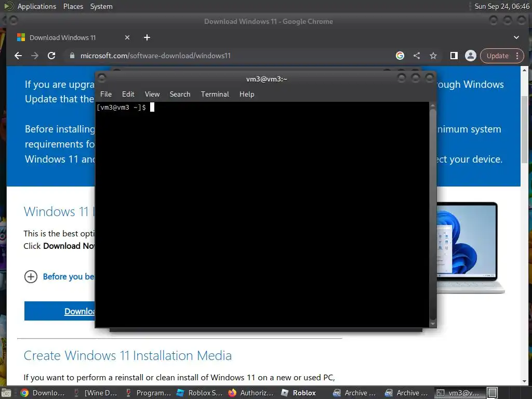Viewport: 532px width, 399px height.
Task: Click terminal prompt line [vm3@vm3 ~]$
Action: [x=122, y=108]
